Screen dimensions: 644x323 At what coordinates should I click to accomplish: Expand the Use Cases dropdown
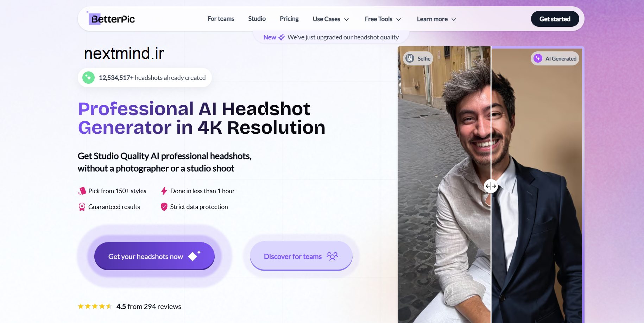(330, 19)
